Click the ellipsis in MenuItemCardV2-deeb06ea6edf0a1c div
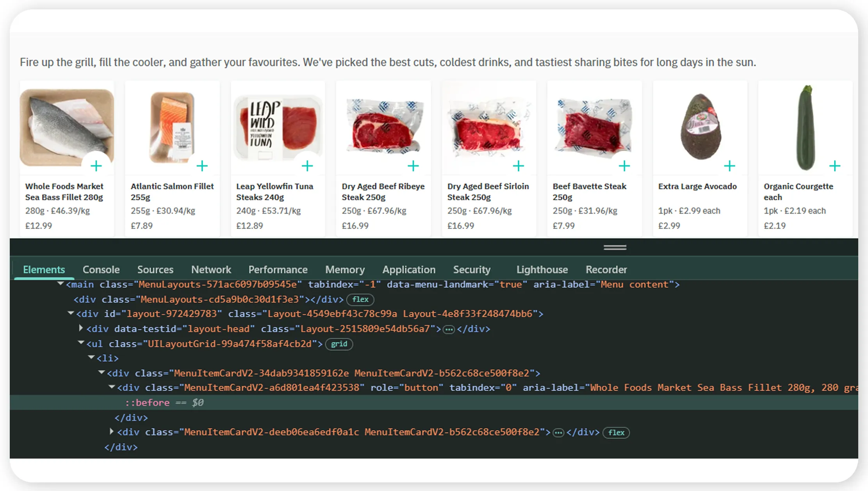This screenshot has height=491, width=868. (x=558, y=433)
